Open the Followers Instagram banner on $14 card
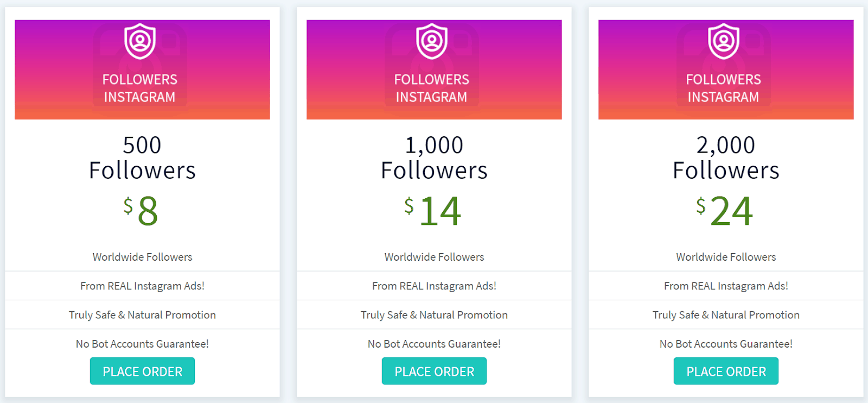Image resolution: width=868 pixels, height=403 pixels. (434, 70)
